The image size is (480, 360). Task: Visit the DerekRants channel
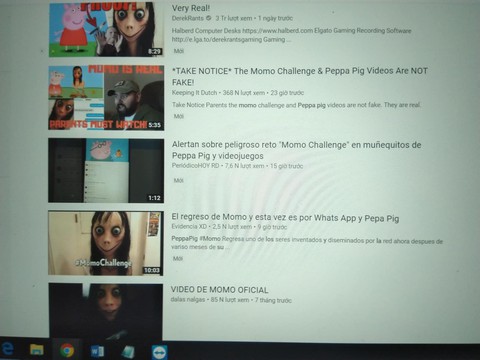click(x=187, y=18)
